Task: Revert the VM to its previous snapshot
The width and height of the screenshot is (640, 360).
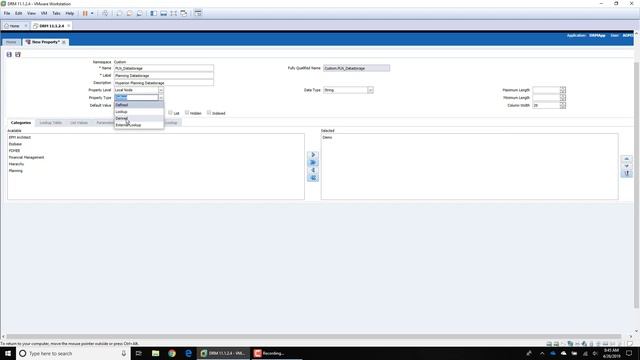Action: point(129,13)
